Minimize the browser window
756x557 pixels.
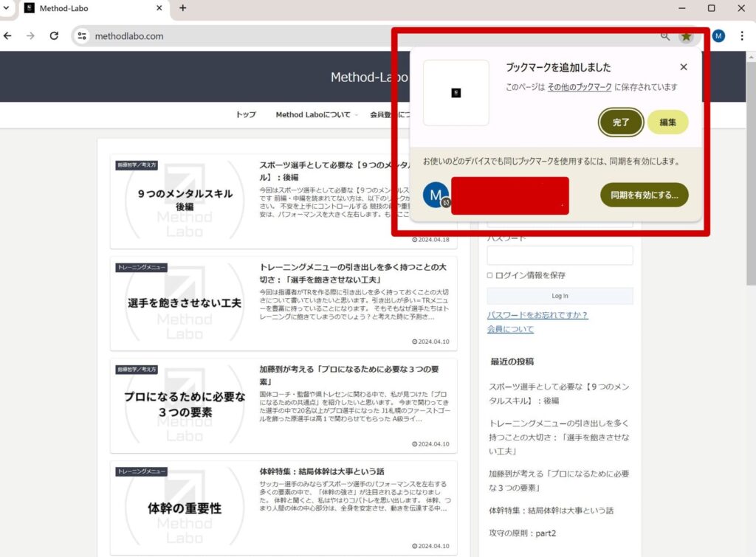coord(681,8)
